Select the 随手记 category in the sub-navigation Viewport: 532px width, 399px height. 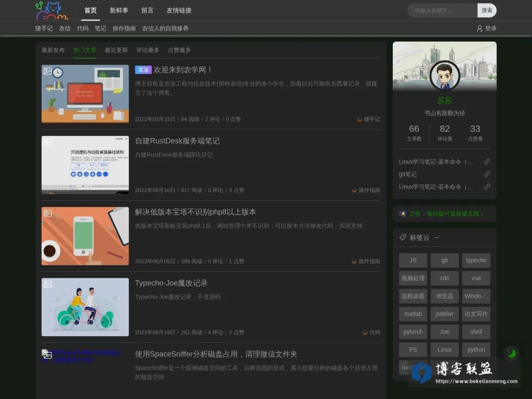pos(44,28)
